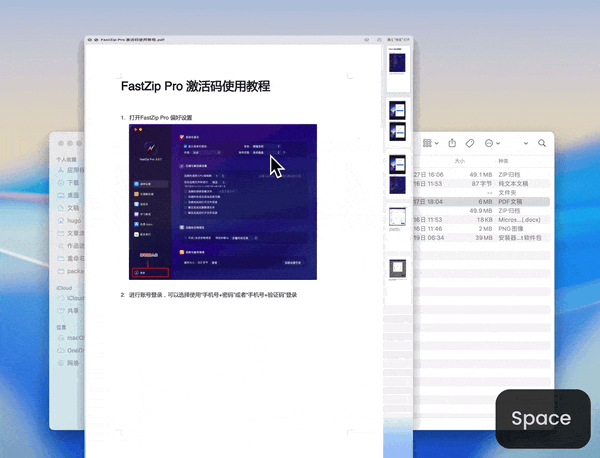Select the 49.1 MB ZIP 归档 row
This screenshot has height=458, width=600.
click(482, 174)
